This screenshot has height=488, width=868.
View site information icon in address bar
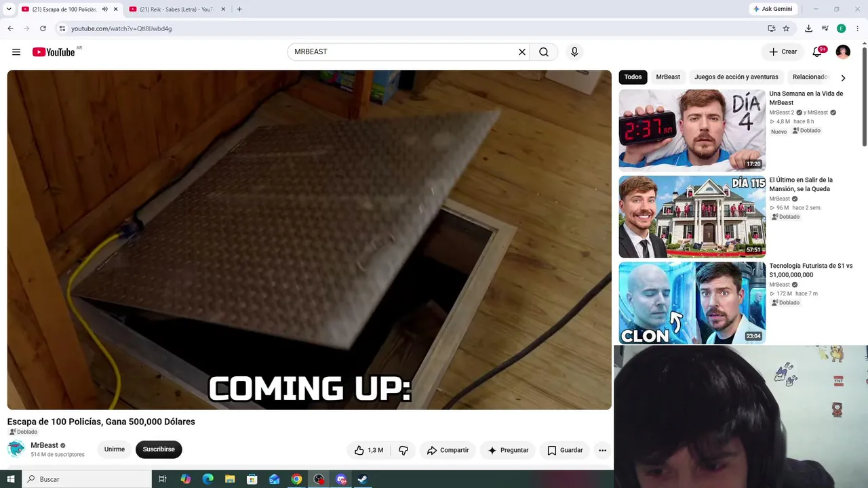pos(62,28)
